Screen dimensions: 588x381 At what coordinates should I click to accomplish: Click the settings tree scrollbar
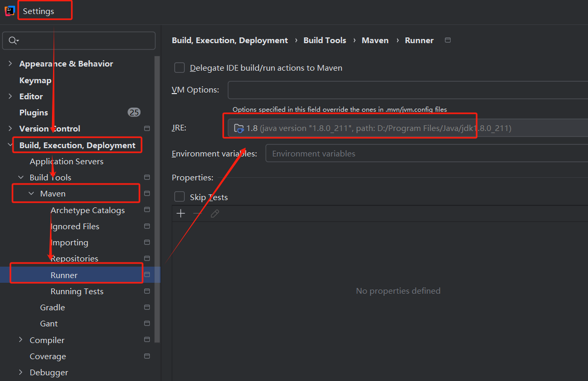pos(157,199)
